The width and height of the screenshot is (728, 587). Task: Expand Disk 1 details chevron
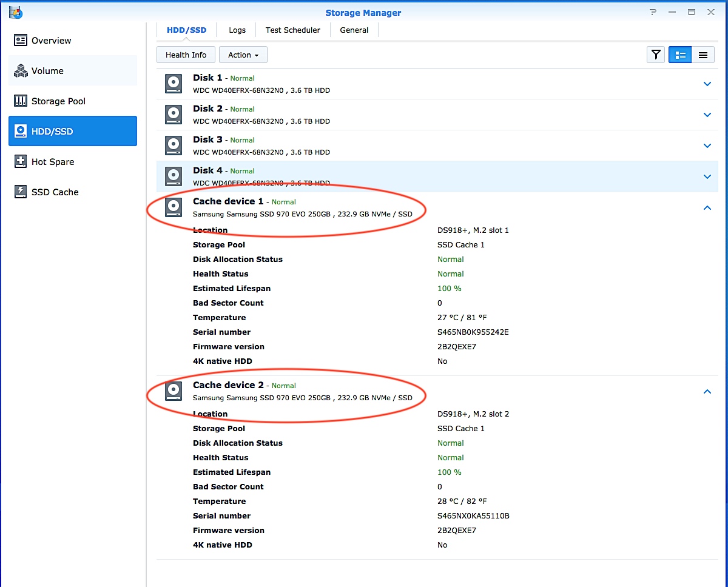pos(707,84)
